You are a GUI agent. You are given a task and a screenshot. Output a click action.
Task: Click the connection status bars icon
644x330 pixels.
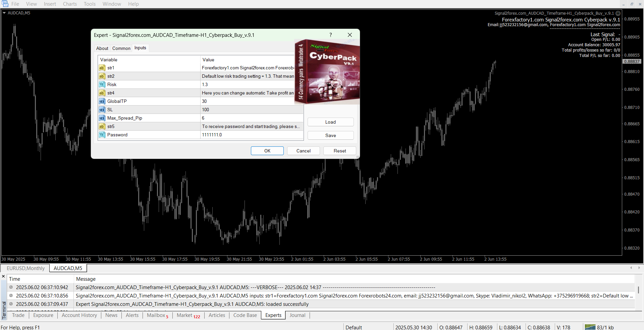[590, 327]
